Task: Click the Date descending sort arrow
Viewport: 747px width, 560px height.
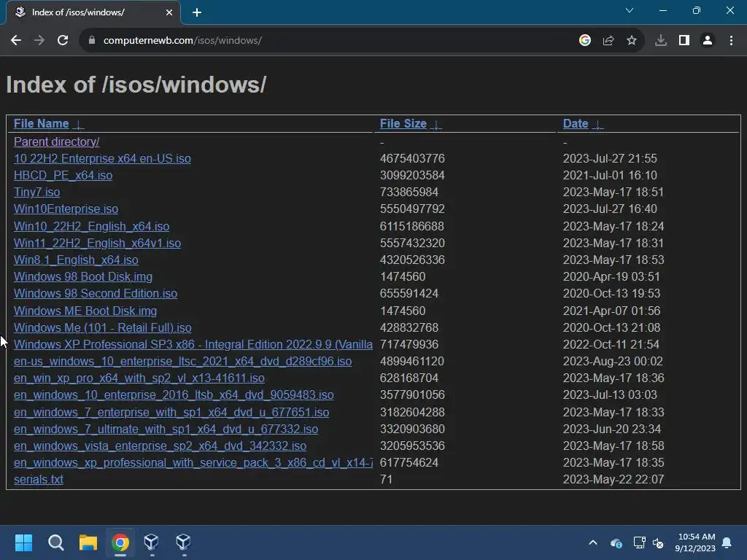Action: [597, 124]
